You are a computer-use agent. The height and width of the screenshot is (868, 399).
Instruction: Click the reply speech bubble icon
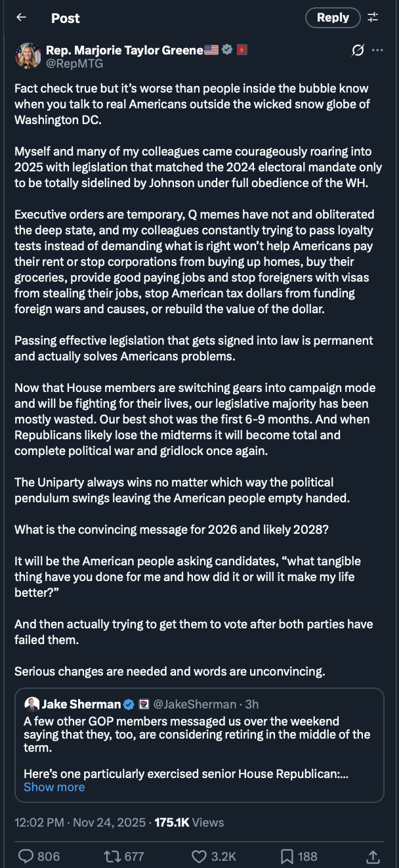tap(26, 856)
